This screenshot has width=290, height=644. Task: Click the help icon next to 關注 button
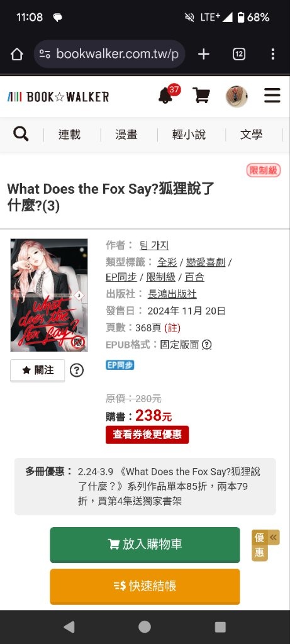pos(76,370)
